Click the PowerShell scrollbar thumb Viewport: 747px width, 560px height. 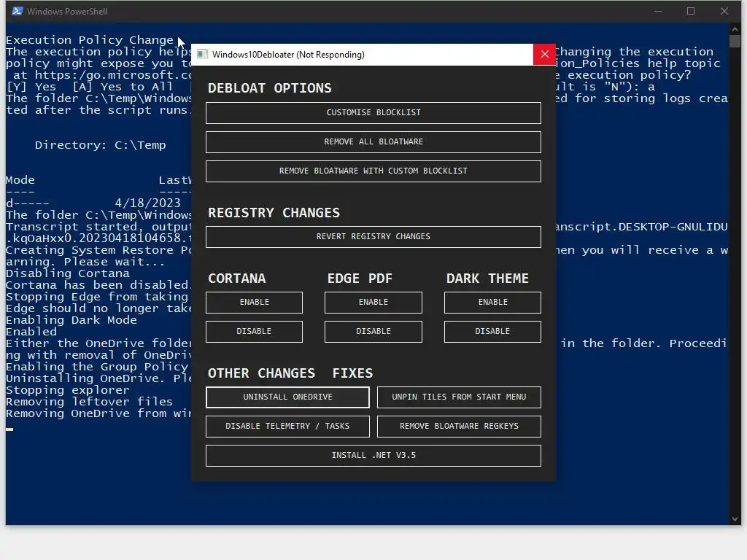735,42
